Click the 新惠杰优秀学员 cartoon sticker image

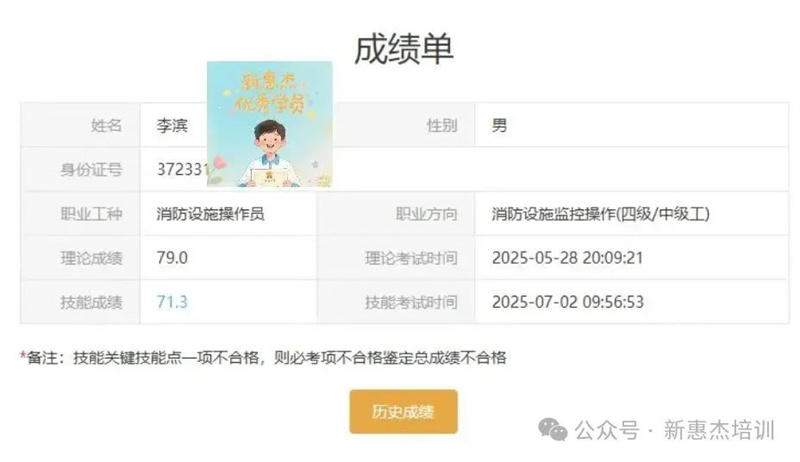(270, 124)
